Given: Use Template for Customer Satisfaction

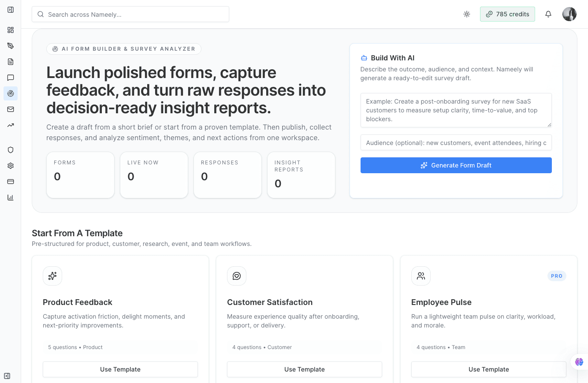Looking at the screenshot, I should [304, 369].
